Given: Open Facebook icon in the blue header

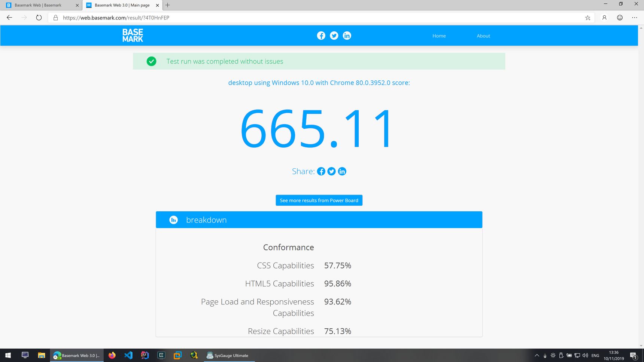Looking at the screenshot, I should tap(321, 36).
